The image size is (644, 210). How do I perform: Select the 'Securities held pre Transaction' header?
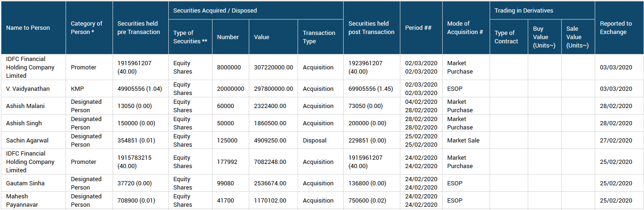pos(138,28)
